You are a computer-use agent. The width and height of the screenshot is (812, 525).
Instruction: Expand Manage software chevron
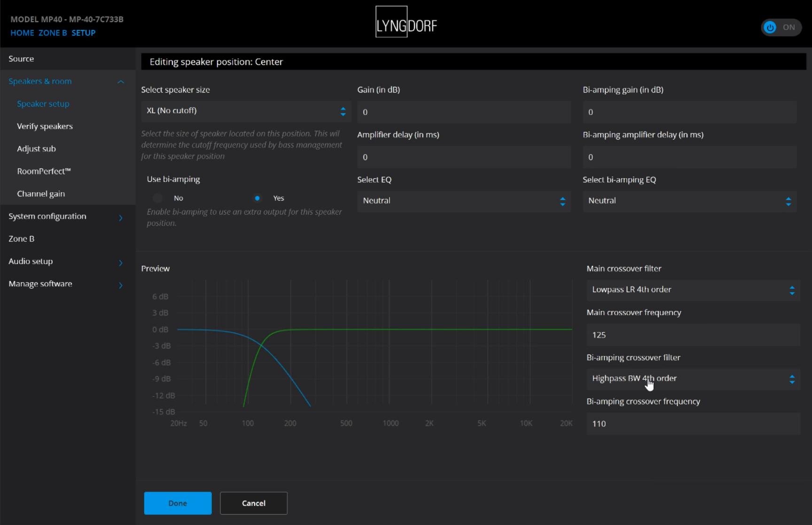pos(121,285)
